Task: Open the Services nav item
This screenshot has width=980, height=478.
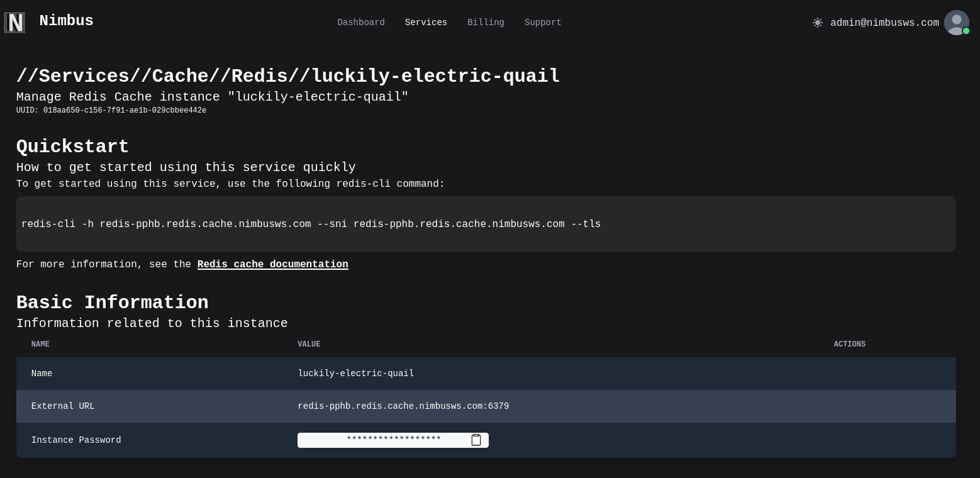Action: point(426,23)
